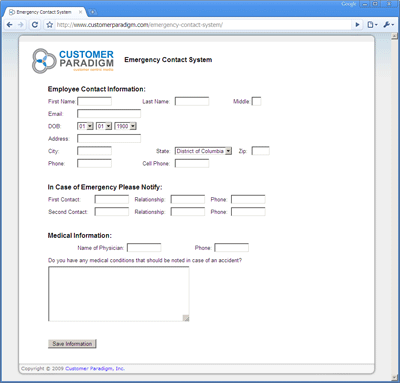Click the employee Phone input field
The image size is (400, 383).
[x=94, y=163]
